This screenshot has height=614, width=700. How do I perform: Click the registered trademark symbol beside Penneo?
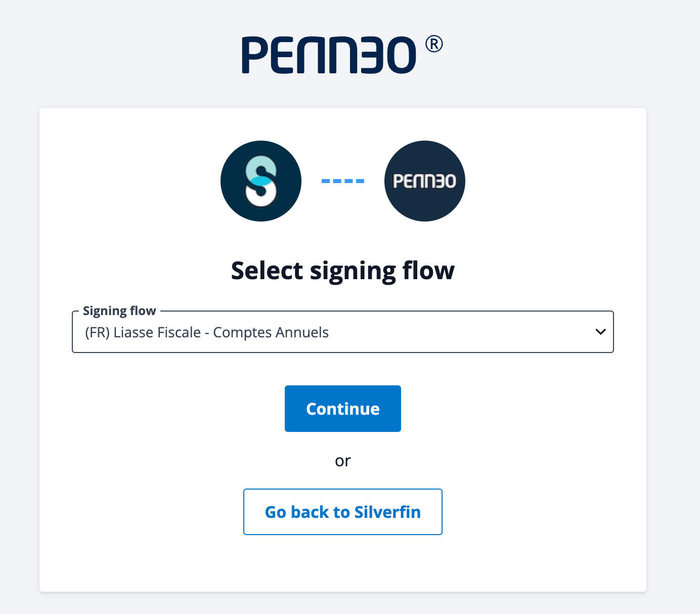434,44
